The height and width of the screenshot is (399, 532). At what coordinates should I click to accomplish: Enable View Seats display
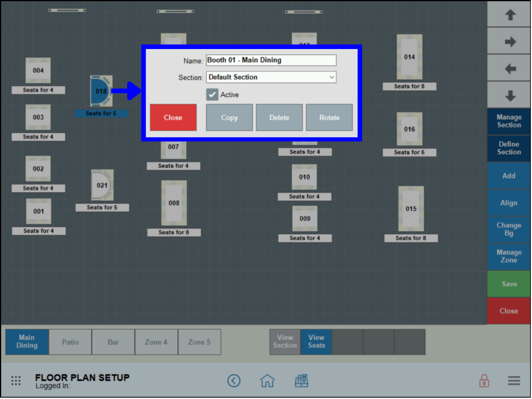pyautogui.click(x=316, y=342)
